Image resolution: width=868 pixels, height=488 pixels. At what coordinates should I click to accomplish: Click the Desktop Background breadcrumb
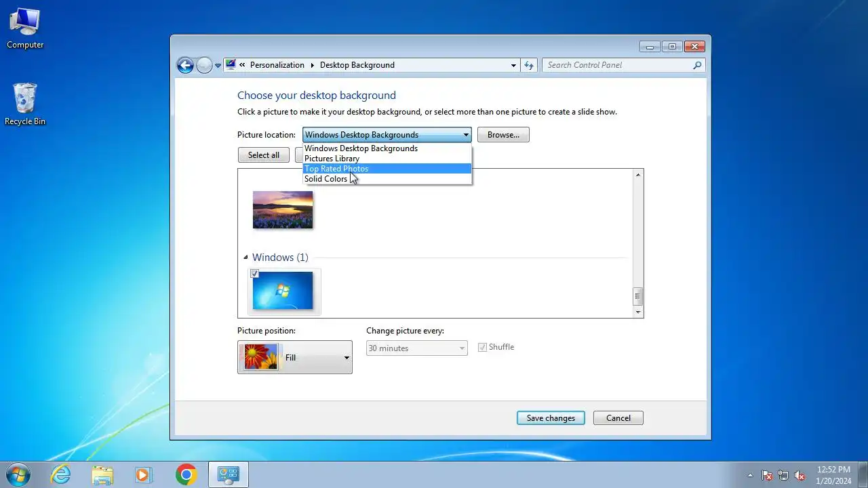coord(357,65)
